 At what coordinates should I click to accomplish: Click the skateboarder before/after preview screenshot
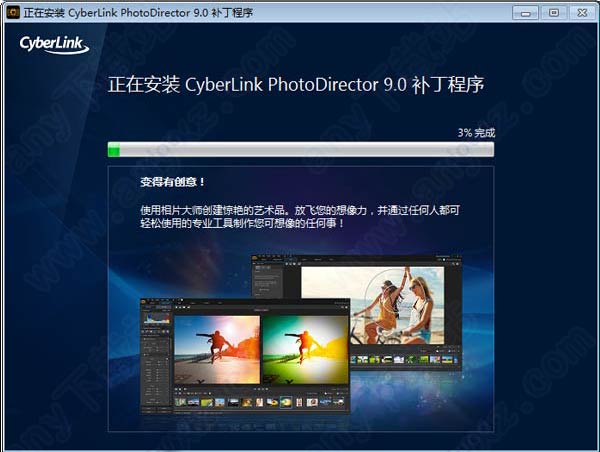[245, 356]
